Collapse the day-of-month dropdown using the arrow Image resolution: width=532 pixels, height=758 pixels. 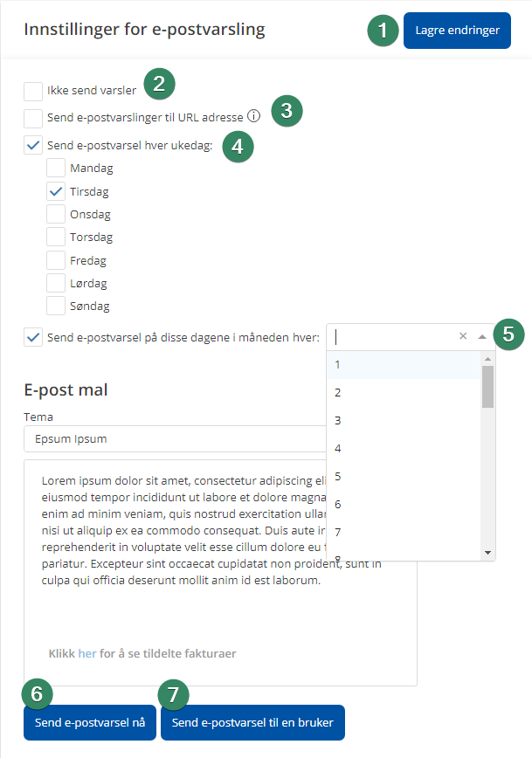click(481, 336)
